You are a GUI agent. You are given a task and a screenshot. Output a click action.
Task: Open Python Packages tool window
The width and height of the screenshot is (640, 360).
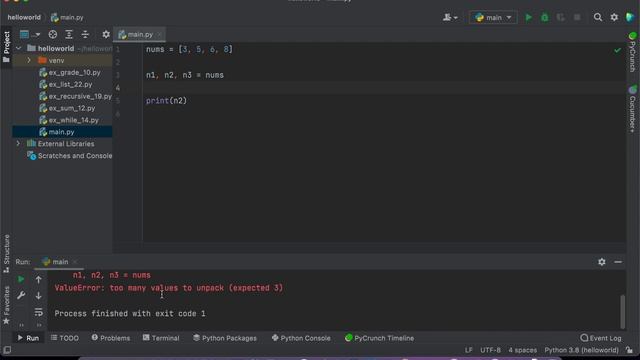coord(225,338)
